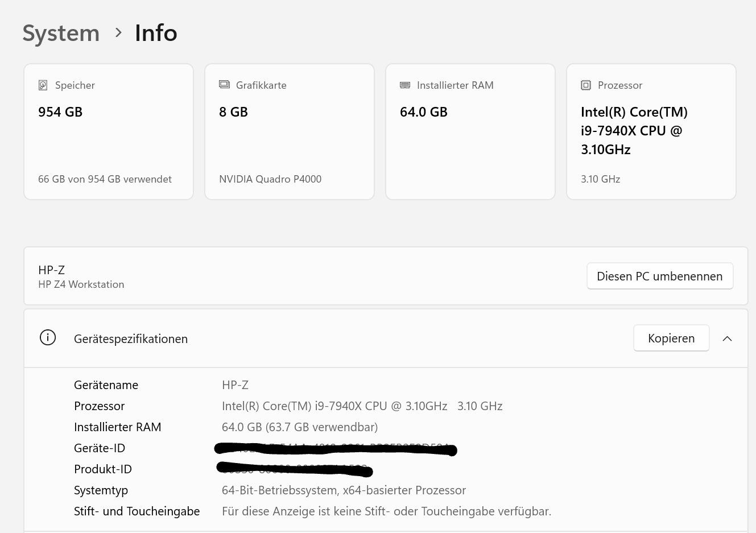Click the Kopieren button
Viewport: 756px width, 533px height.
point(671,338)
